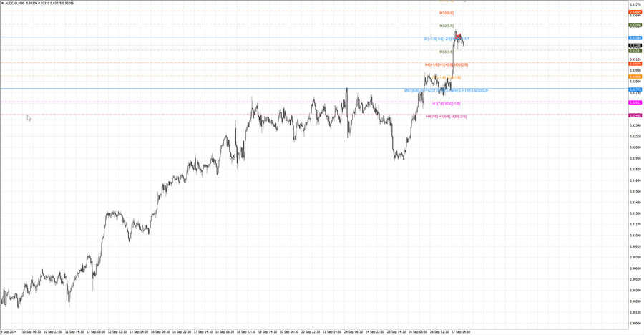Click the 27 Sep 14:30 time label
The image size is (644, 335).
coord(460,331)
